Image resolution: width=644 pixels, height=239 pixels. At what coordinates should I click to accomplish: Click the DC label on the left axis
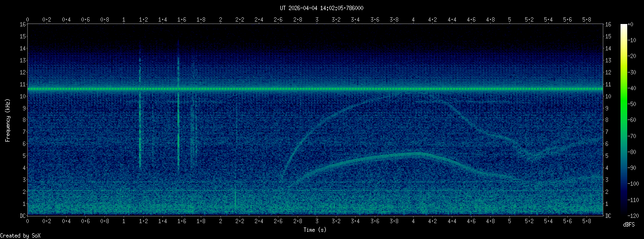click(x=23, y=215)
